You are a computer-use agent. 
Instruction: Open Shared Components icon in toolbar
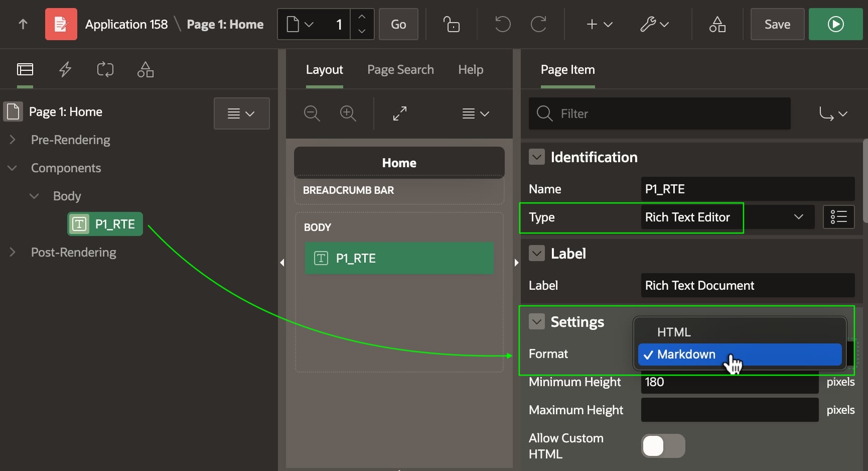(x=717, y=24)
